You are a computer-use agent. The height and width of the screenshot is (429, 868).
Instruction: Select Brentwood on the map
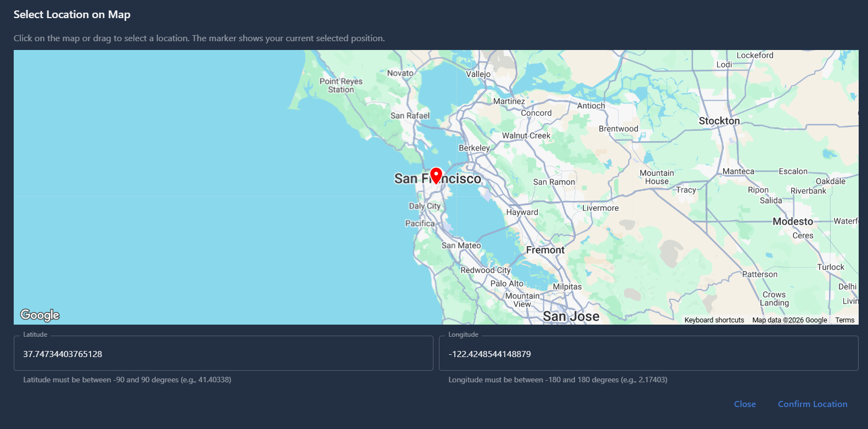pyautogui.click(x=618, y=129)
